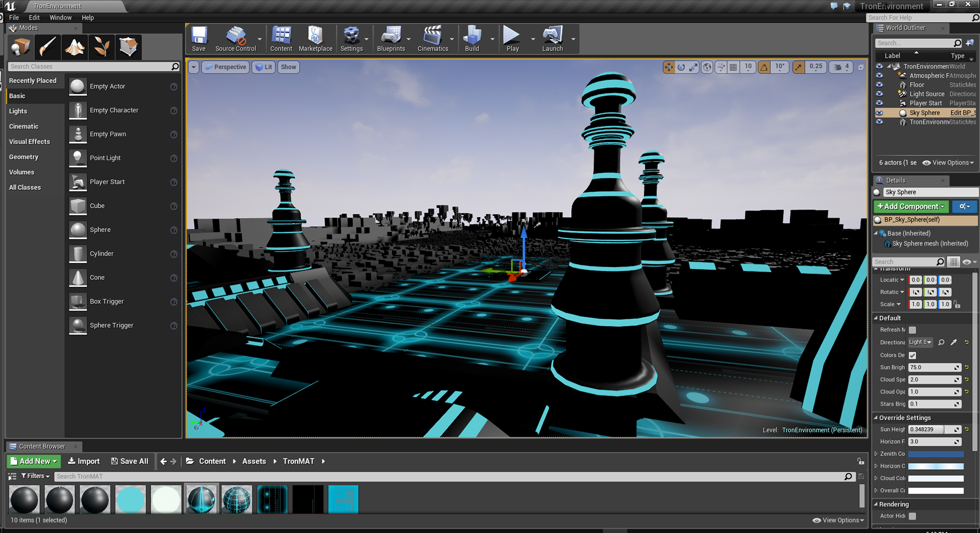Image resolution: width=980 pixels, height=533 pixels.
Task: Toggle scale snapping in viewport
Action: coord(798,67)
